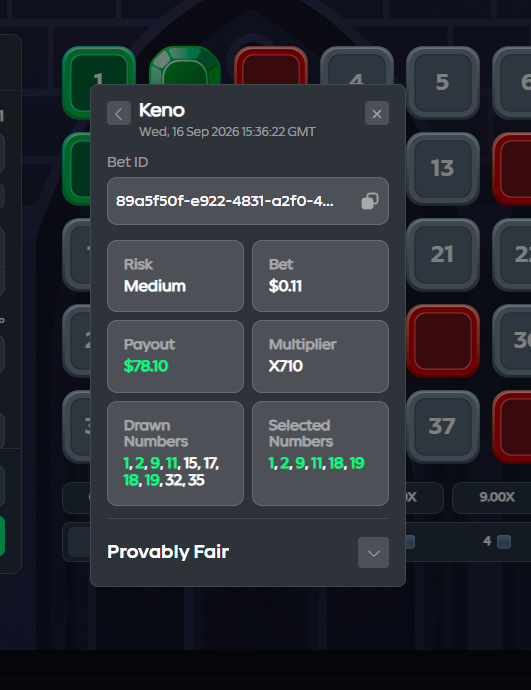The image size is (531, 690).
Task: Select Keno tile number 37
Action: coord(443,426)
